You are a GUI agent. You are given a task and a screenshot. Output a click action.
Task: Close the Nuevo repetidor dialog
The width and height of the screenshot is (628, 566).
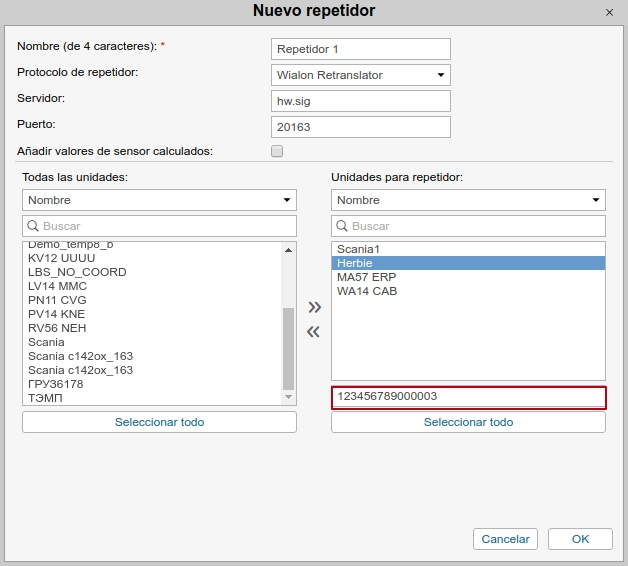pos(610,12)
